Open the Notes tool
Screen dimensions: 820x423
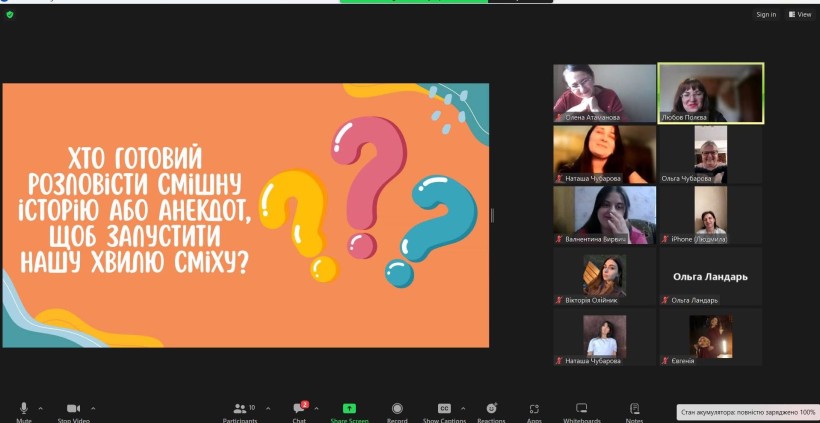pos(634,411)
